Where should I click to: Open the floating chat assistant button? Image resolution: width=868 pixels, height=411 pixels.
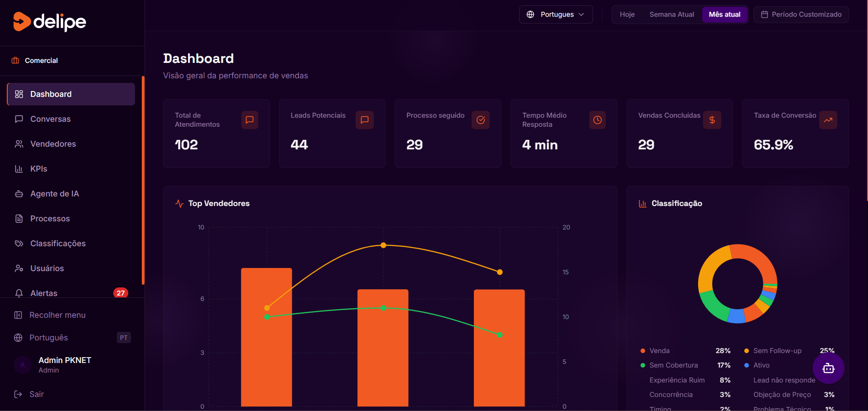click(828, 368)
